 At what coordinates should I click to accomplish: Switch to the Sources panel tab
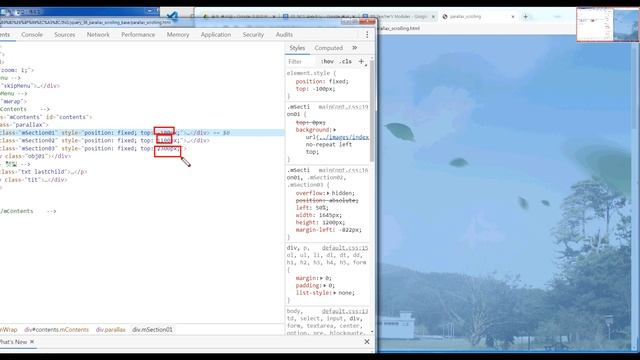point(64,35)
